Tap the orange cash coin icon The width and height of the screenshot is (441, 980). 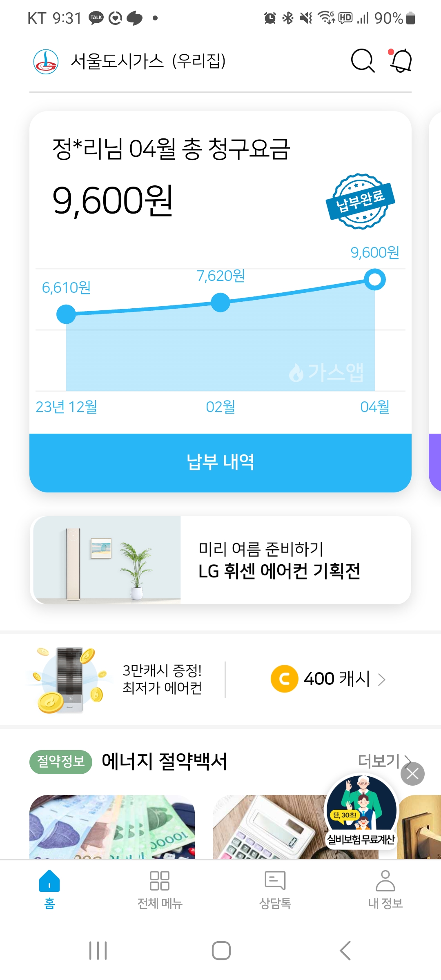[284, 679]
